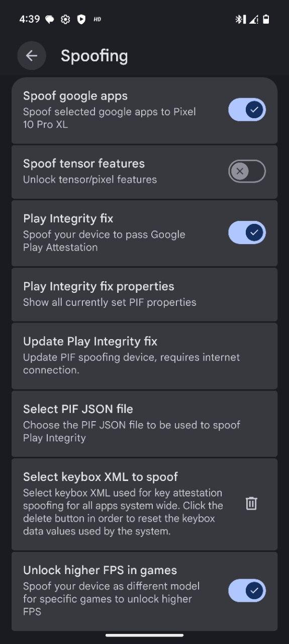Tap the Bluetooth status icon

[x=240, y=20]
